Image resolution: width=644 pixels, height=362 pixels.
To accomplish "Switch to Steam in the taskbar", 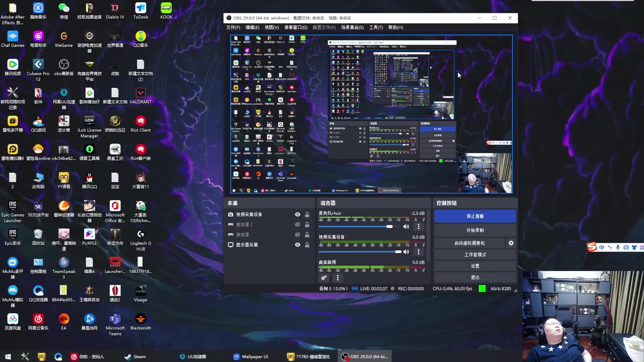I will coord(135,357).
